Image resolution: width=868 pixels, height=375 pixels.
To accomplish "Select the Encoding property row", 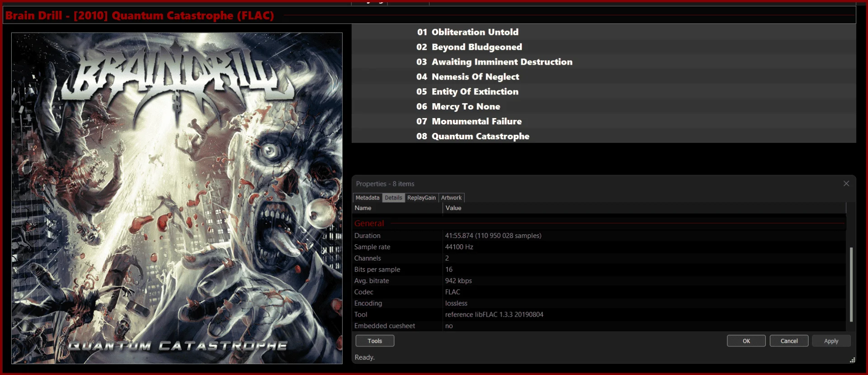I will tap(599, 304).
